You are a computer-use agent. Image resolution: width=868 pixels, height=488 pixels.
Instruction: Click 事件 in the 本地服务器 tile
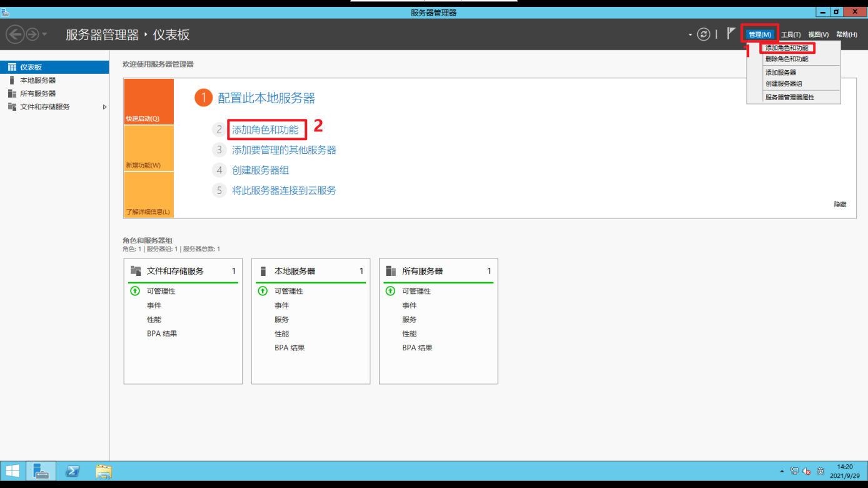point(281,305)
